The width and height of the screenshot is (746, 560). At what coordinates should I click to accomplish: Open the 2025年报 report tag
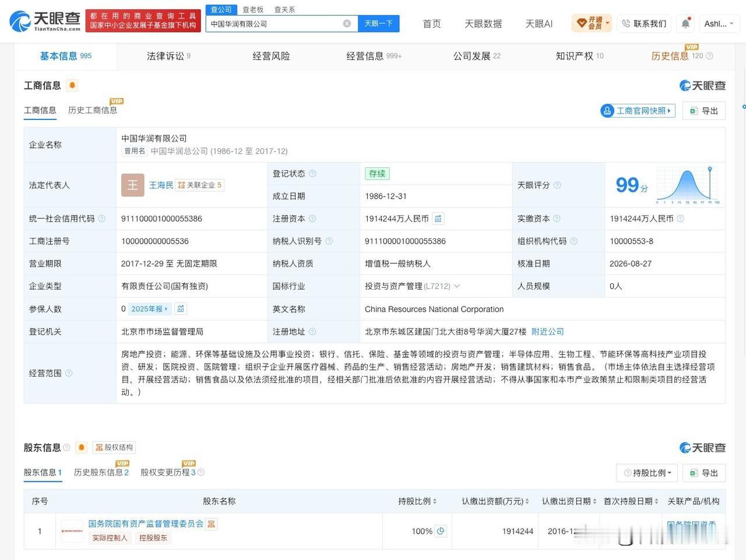pyautogui.click(x=150, y=309)
